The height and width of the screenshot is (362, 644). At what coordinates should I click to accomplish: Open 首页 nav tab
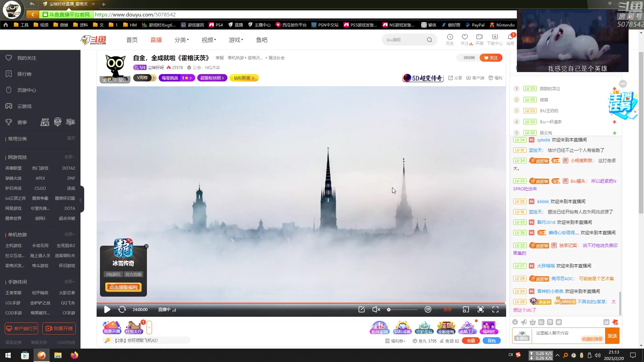pyautogui.click(x=132, y=40)
